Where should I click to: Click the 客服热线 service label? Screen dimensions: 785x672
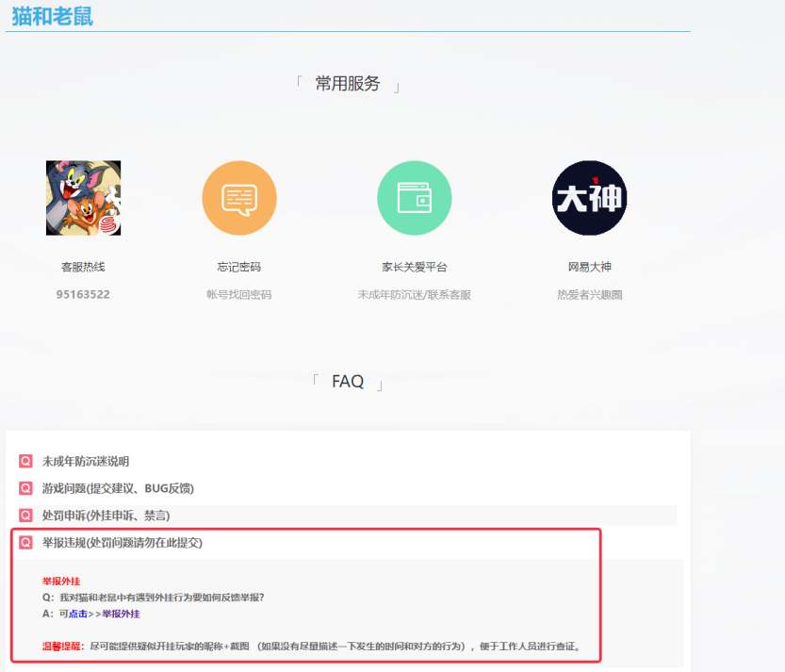[x=83, y=267]
